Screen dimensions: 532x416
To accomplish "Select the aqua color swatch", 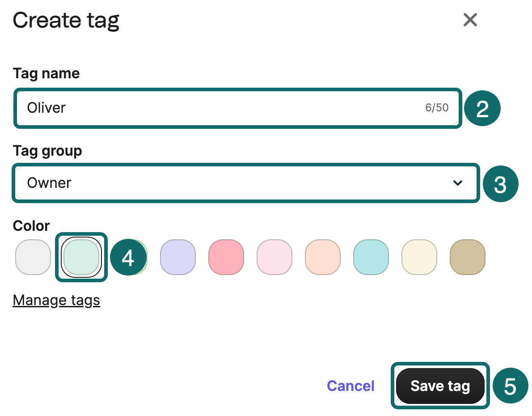I will coord(371,257).
